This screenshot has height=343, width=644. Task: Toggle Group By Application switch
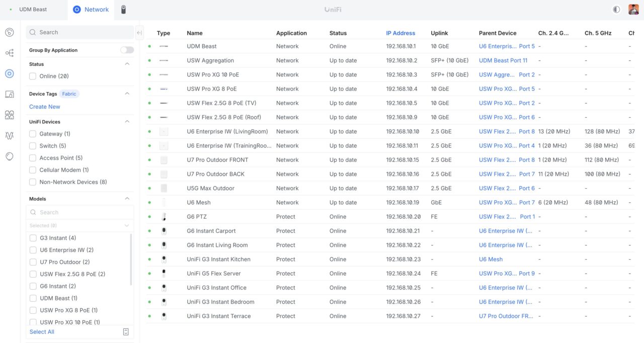pyautogui.click(x=127, y=50)
